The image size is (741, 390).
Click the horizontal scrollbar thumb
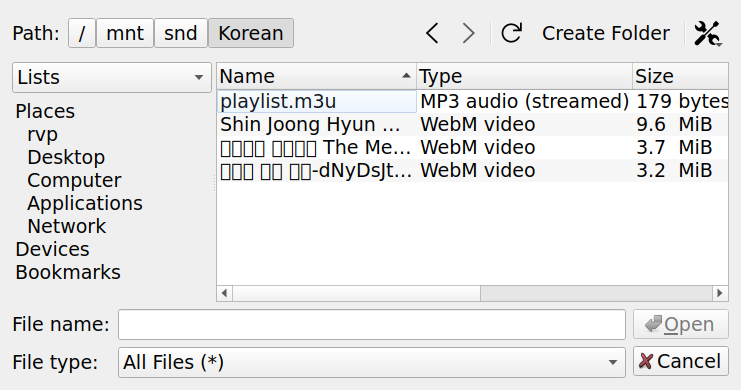pyautogui.click(x=356, y=293)
